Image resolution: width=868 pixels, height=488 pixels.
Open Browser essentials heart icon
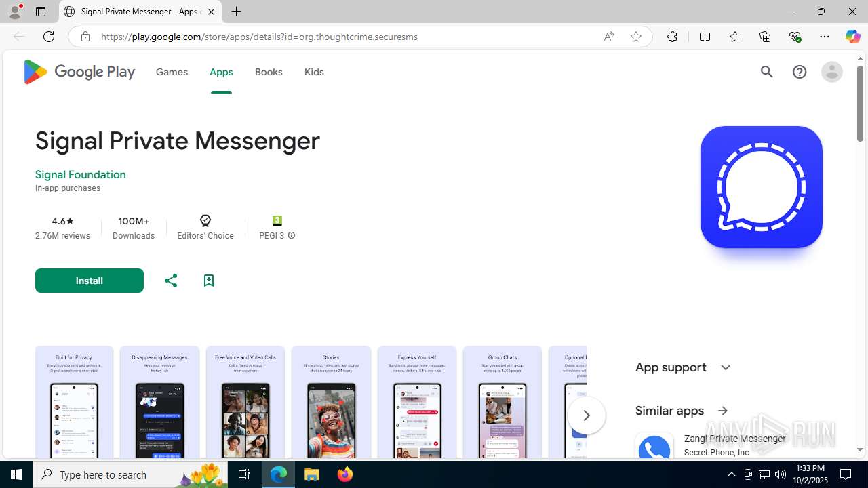tap(795, 37)
